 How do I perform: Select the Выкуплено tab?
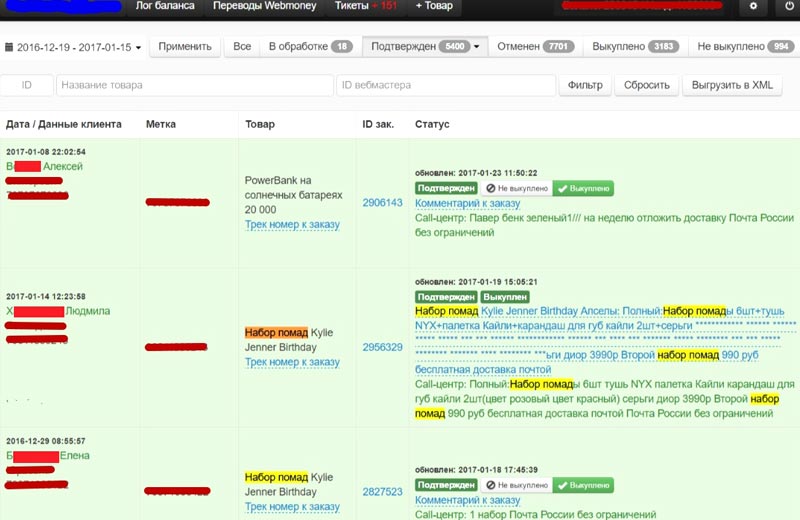click(635, 46)
